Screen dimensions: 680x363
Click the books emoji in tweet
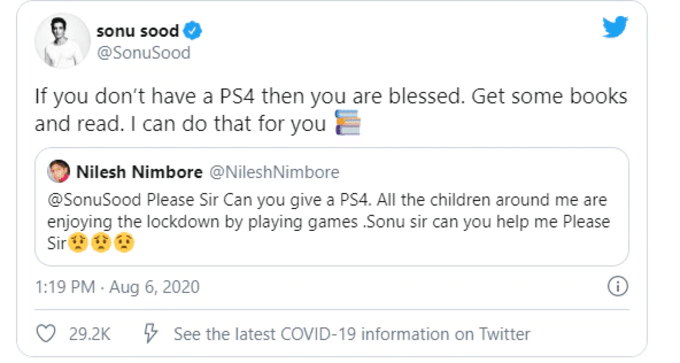pos(348,123)
